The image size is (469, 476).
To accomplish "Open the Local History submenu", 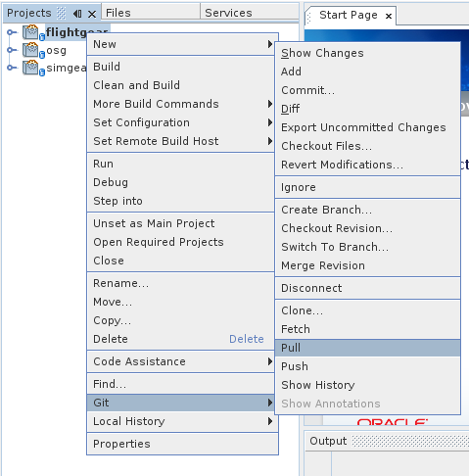I will point(182,421).
